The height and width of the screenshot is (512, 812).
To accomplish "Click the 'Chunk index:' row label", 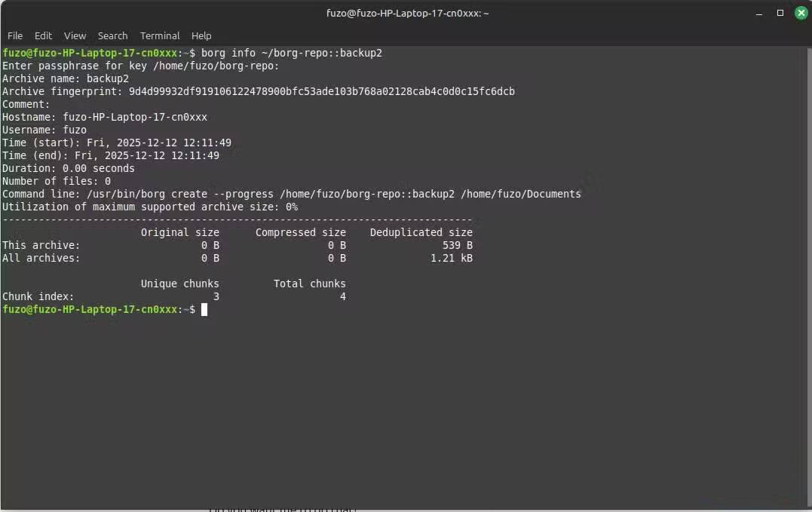I will (38, 296).
